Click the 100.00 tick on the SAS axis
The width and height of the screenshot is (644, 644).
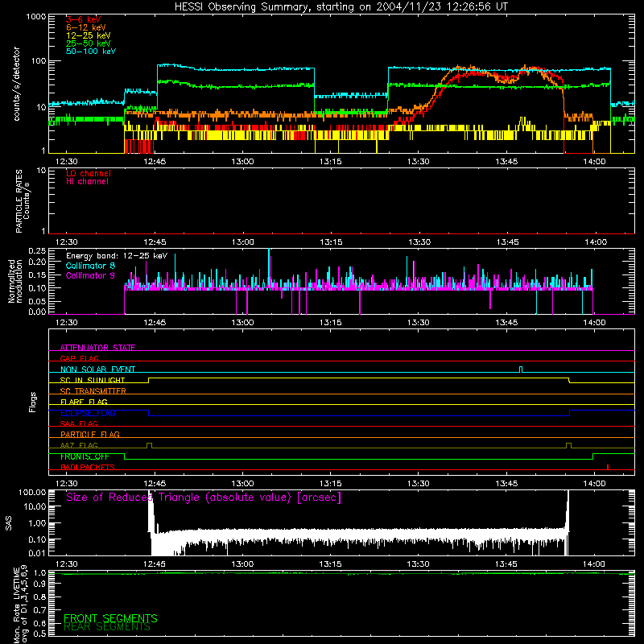coord(32,493)
